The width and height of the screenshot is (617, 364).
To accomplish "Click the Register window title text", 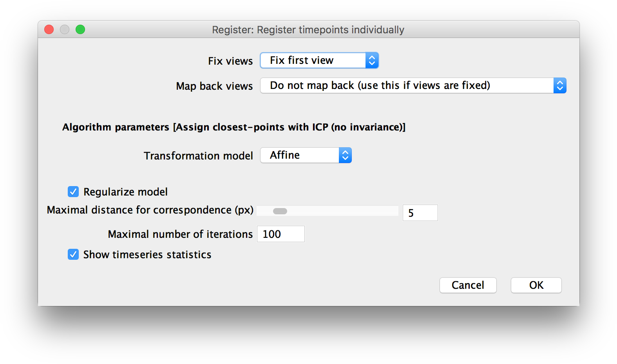I will click(x=308, y=30).
